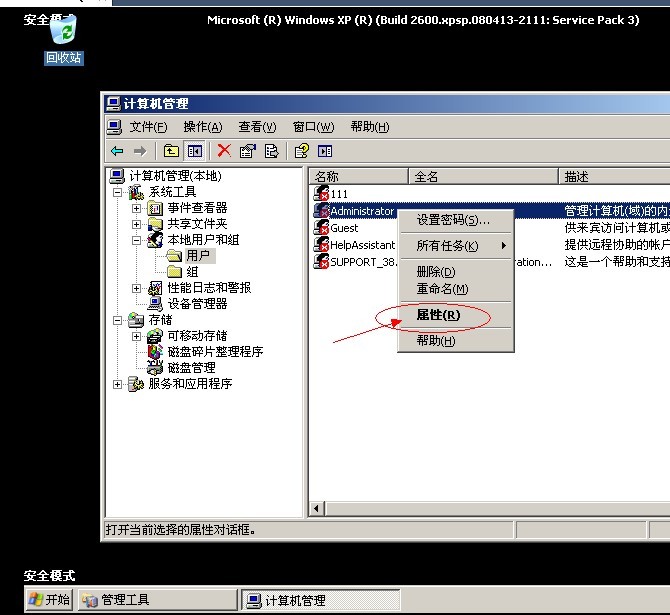
Task: Click the HelpAssistant user account icon
Action: coord(321,244)
